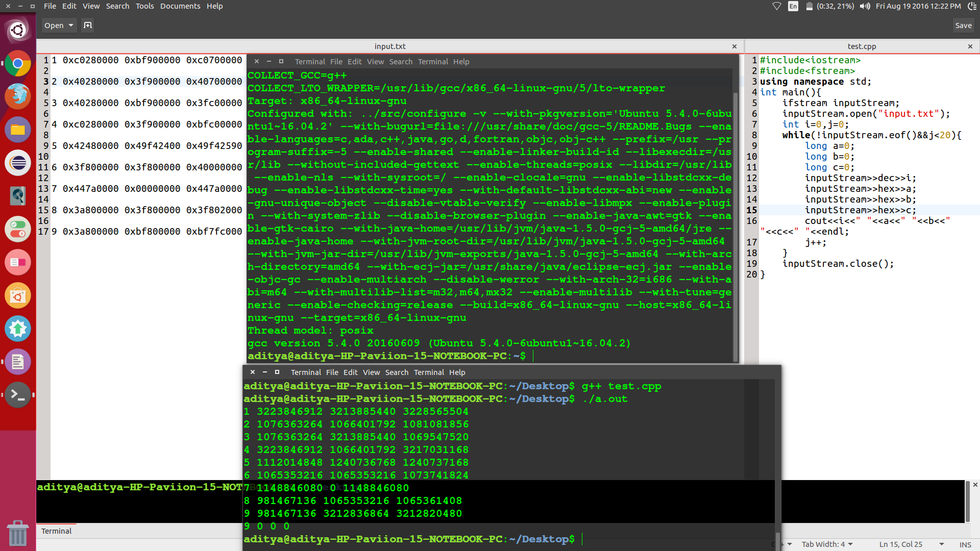Screen dimensions: 980x551
Task: Click the keyboard language indicator En
Action: click(x=792, y=6)
